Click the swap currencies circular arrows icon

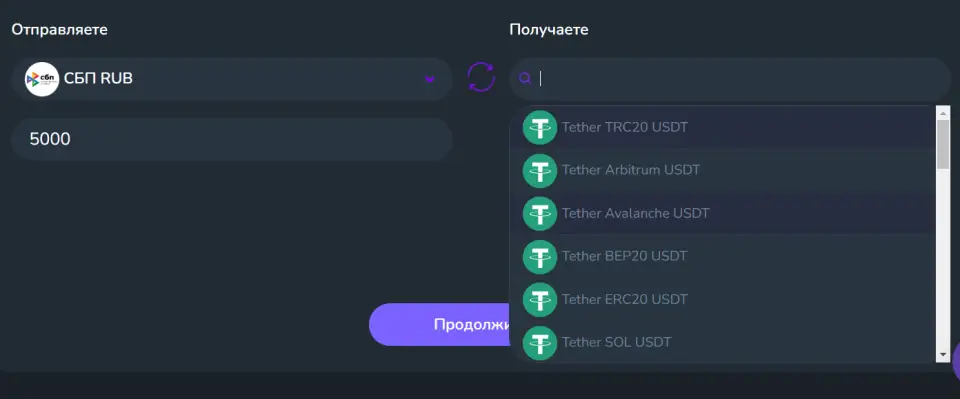481,77
